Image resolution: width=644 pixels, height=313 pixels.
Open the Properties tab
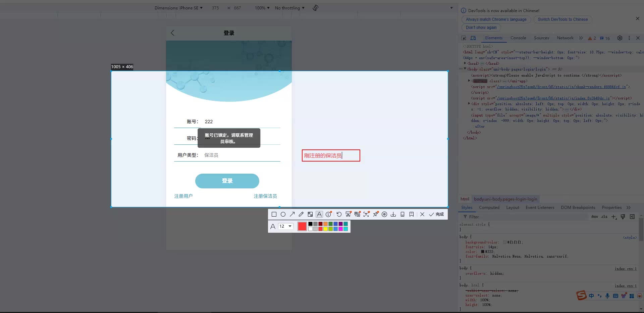[x=611, y=208]
